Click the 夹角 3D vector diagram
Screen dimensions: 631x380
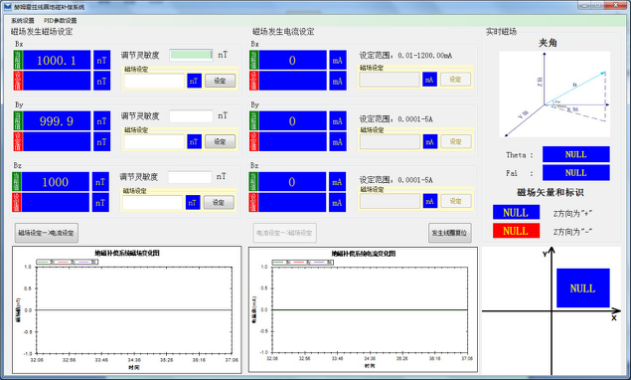pyautogui.click(x=555, y=94)
